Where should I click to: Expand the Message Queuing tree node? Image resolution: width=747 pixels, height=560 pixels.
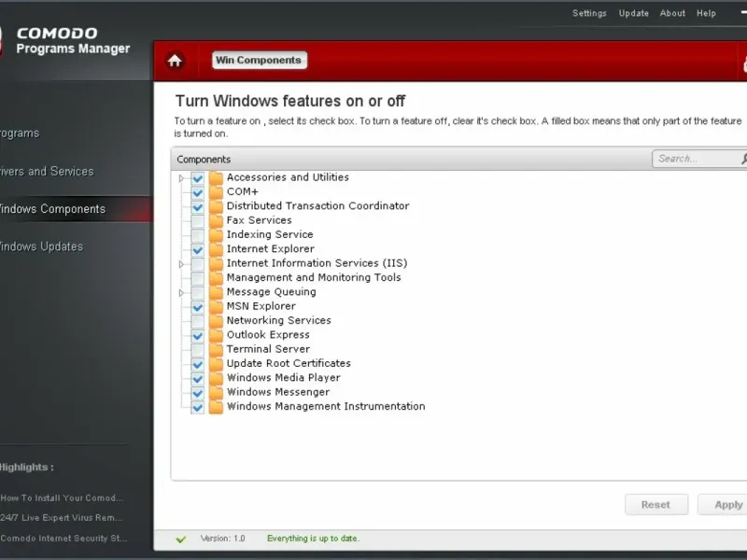pyautogui.click(x=181, y=292)
